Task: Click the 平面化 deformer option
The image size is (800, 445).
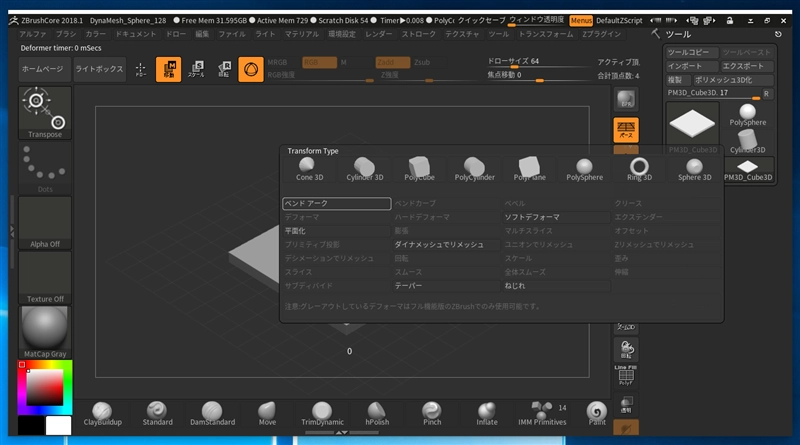Action: point(337,231)
